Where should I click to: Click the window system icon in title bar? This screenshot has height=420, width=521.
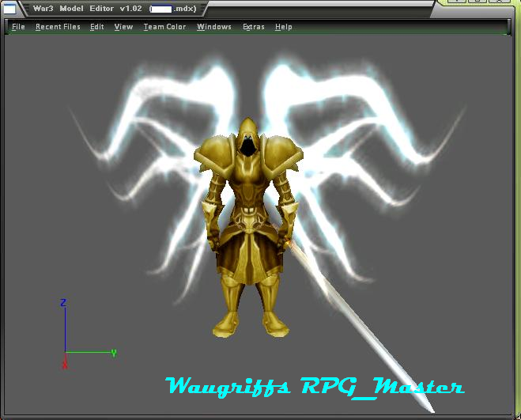pyautogui.click(x=9, y=9)
